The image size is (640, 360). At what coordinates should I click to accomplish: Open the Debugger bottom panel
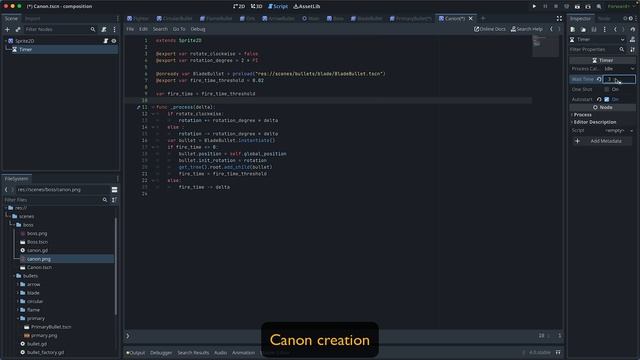click(161, 353)
